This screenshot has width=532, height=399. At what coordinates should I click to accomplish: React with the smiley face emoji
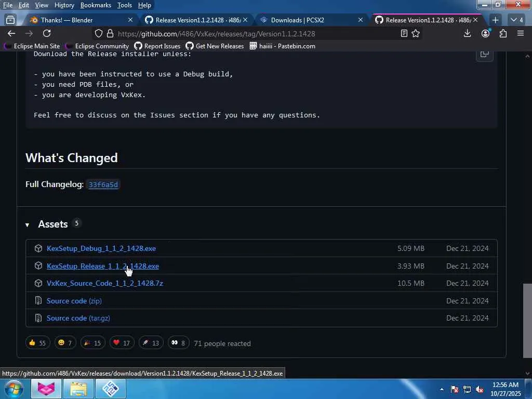[x=65, y=343]
